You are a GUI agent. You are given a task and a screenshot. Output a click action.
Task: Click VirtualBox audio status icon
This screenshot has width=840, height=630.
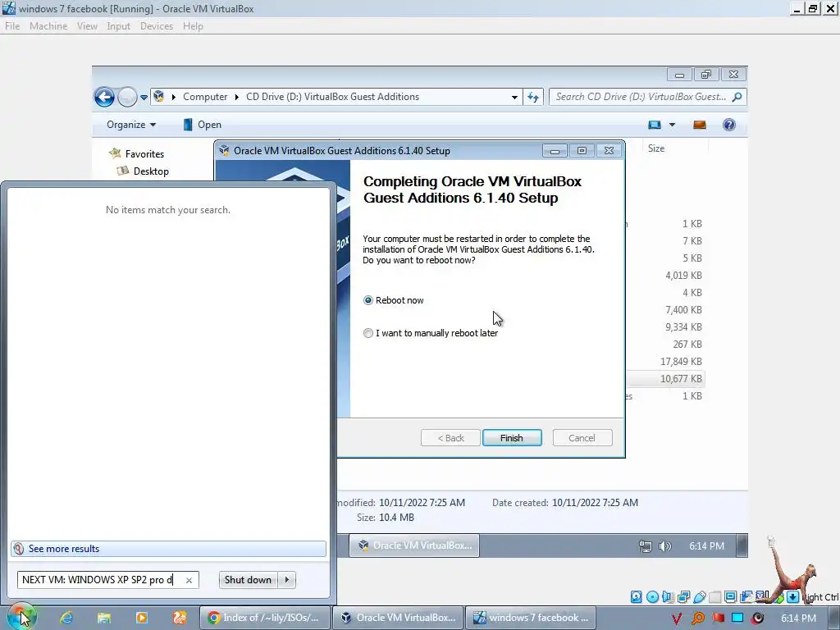coord(668,597)
